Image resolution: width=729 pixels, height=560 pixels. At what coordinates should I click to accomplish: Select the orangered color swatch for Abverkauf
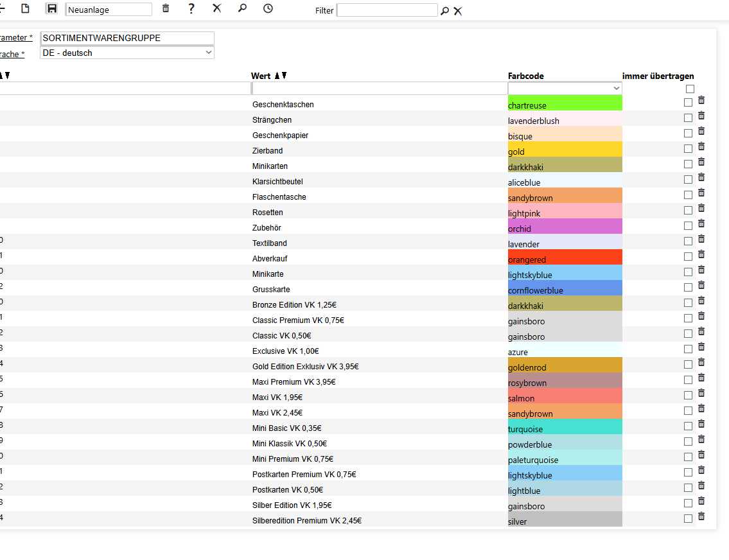point(565,257)
